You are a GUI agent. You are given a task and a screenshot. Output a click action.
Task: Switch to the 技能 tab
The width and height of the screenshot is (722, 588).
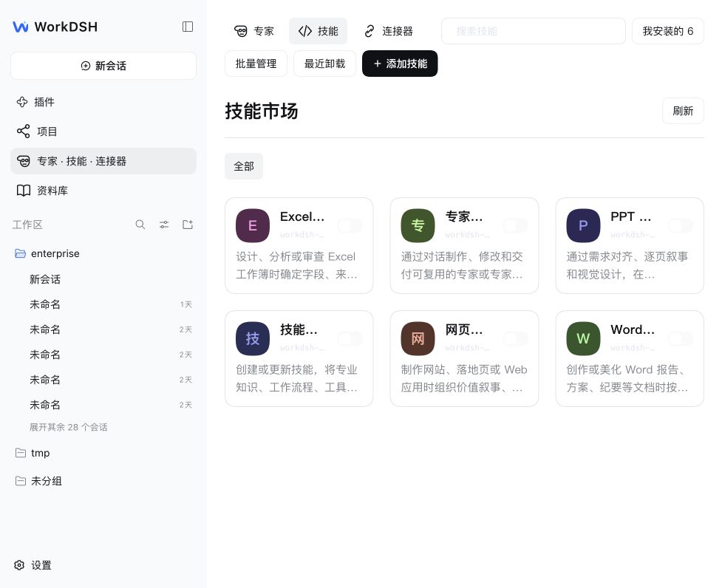(319, 31)
